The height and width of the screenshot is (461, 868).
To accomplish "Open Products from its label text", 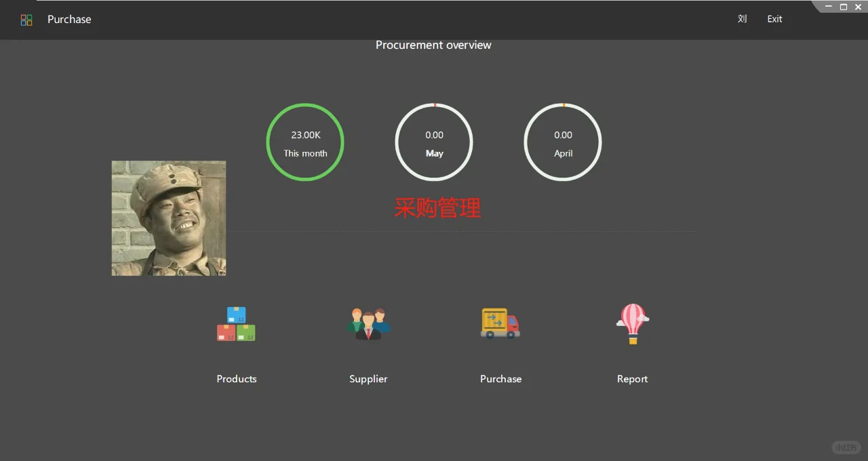I will [236, 379].
